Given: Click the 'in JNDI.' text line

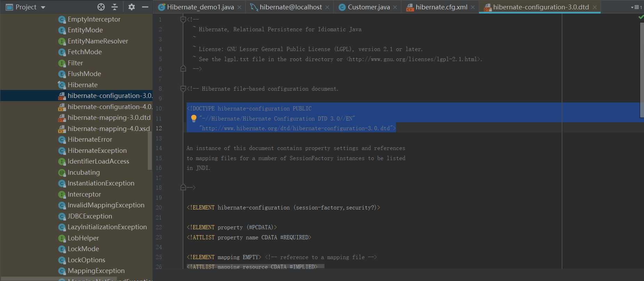Looking at the screenshot, I should pos(198,168).
